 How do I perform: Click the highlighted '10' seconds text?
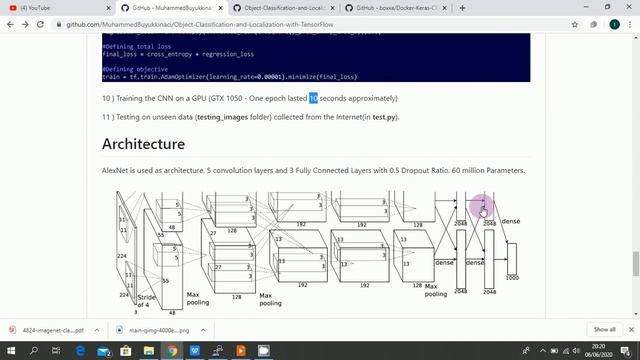click(313, 98)
